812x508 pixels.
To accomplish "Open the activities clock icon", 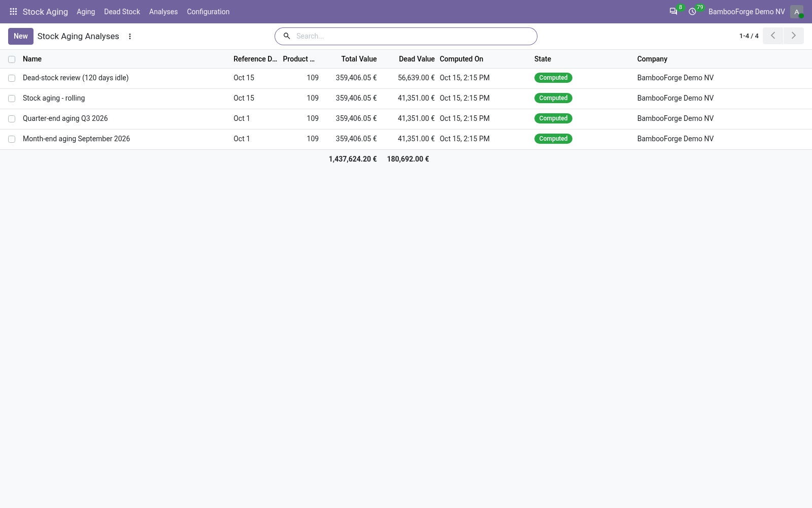I will point(692,11).
